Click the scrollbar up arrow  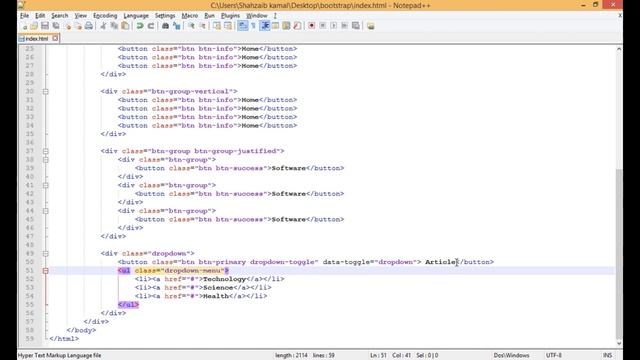point(619,49)
